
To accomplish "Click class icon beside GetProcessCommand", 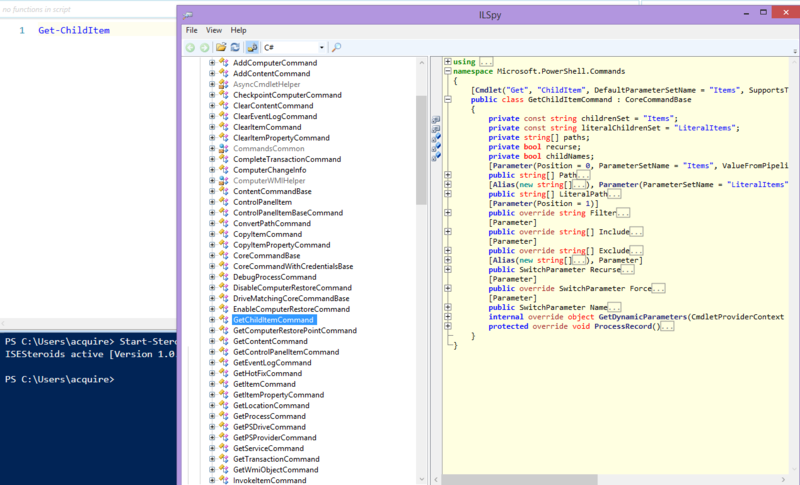I will coord(223,416).
